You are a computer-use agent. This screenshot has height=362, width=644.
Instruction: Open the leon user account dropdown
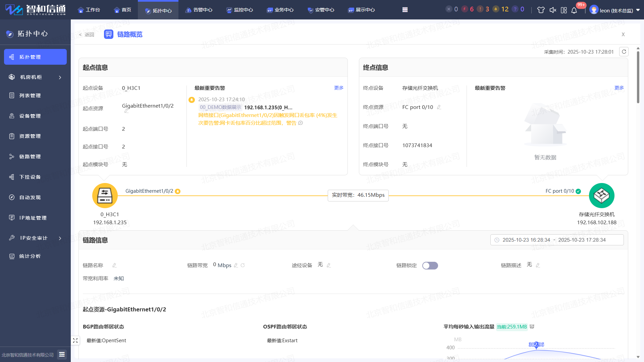click(x=615, y=10)
